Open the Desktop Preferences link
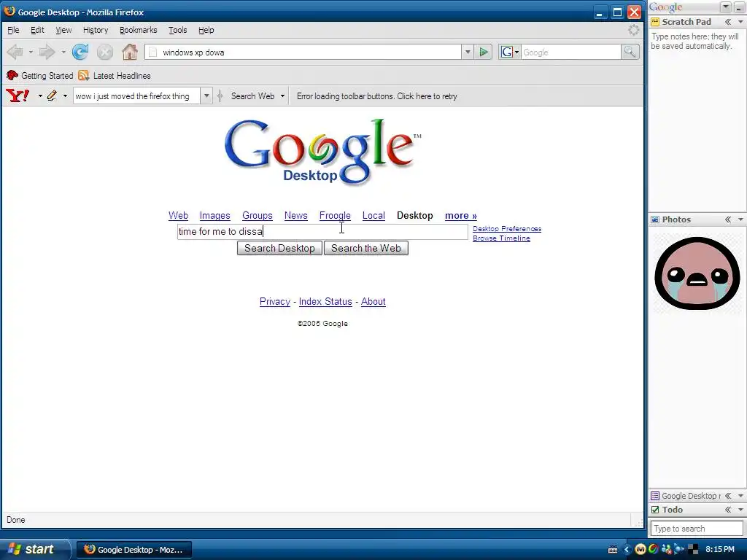The width and height of the screenshot is (747, 560). click(x=507, y=228)
